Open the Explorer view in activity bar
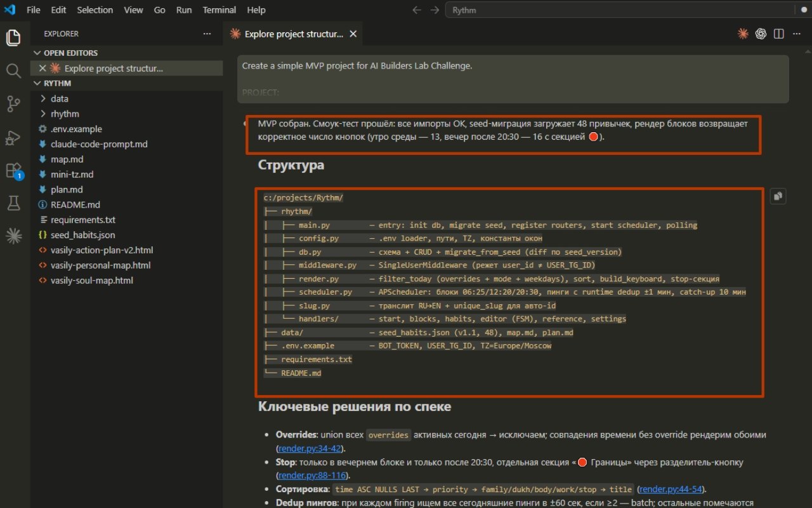 point(13,37)
